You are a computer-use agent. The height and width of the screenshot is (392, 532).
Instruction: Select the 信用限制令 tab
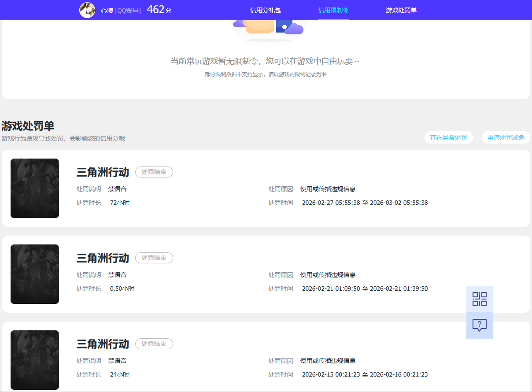333,10
